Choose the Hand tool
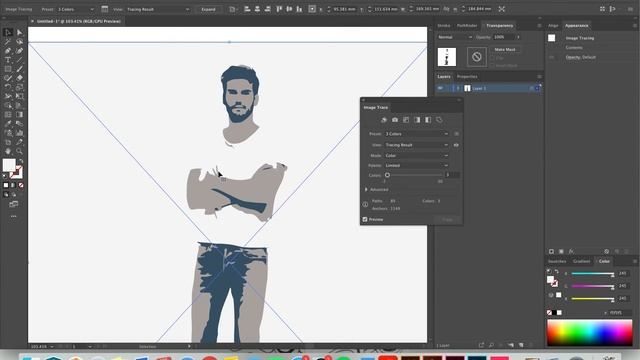Viewport: 640px width, 360px height. (8, 151)
